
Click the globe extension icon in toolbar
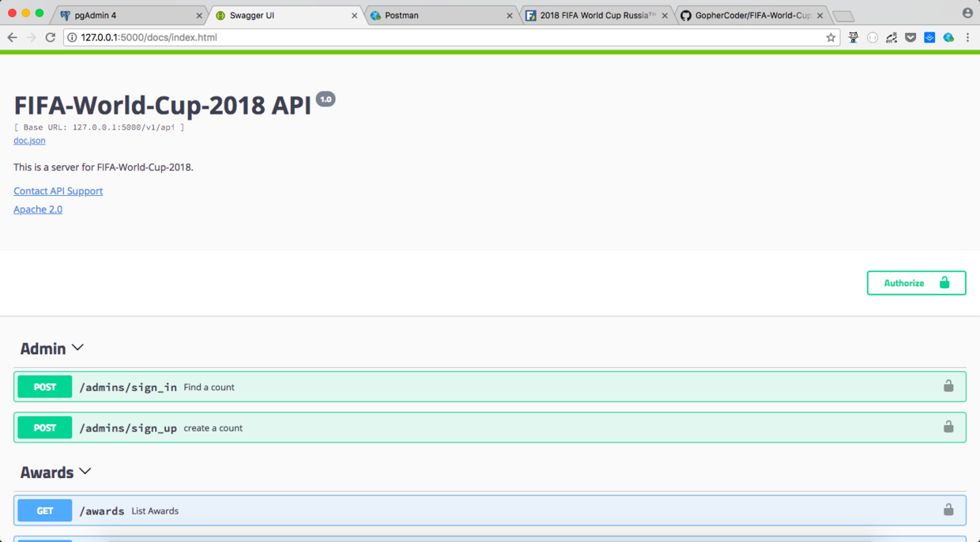pos(948,36)
